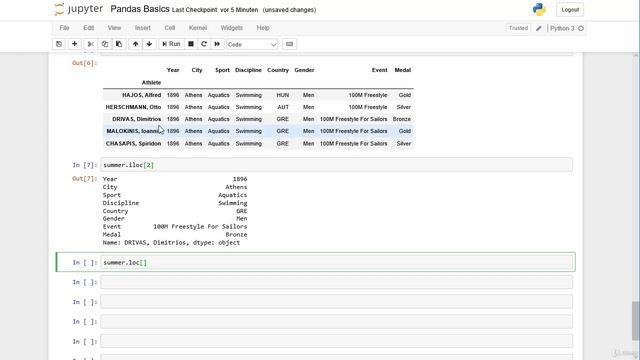
Task: Click the Python logo icon
Action: coord(539,9)
